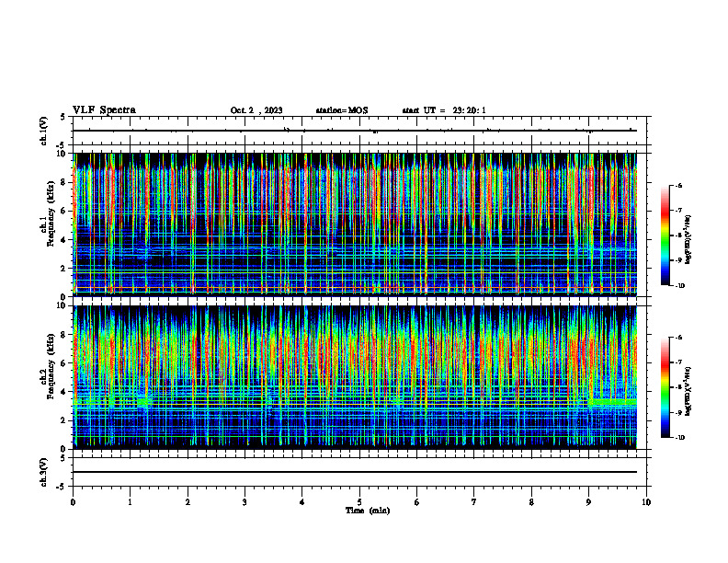Click the time axis tick label "4"

tap(302, 502)
